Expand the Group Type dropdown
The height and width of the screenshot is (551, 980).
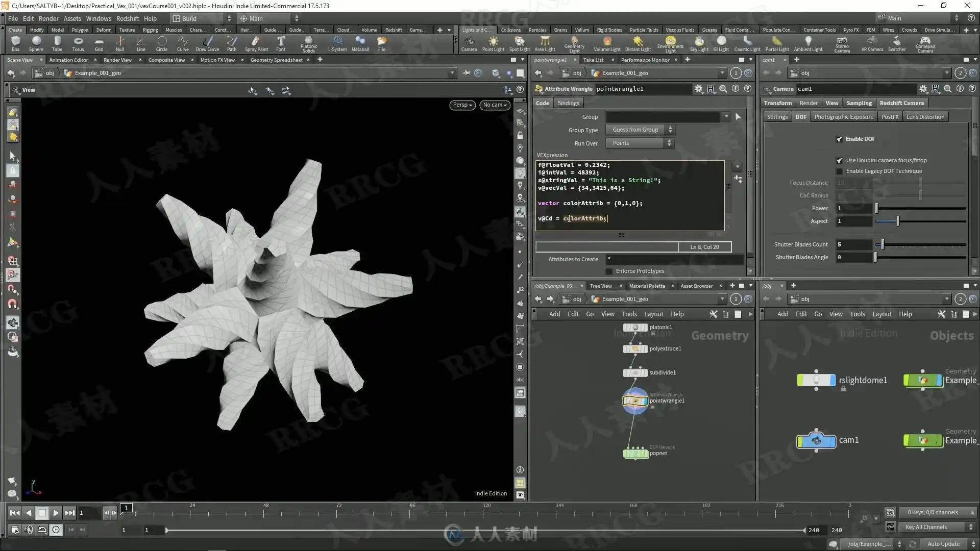coord(640,130)
